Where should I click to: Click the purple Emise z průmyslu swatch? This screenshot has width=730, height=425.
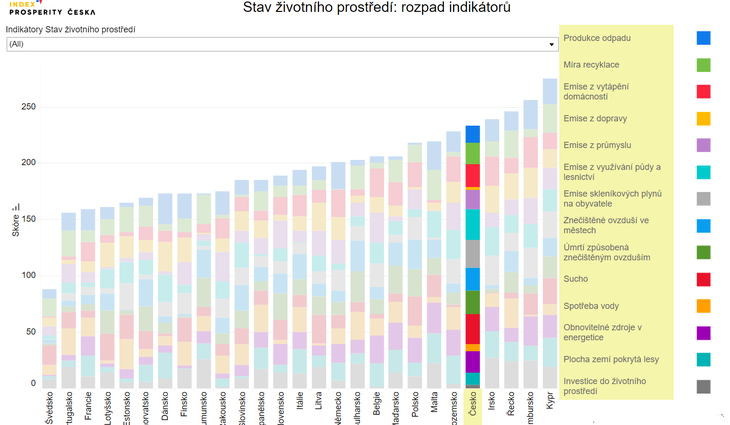(x=703, y=145)
